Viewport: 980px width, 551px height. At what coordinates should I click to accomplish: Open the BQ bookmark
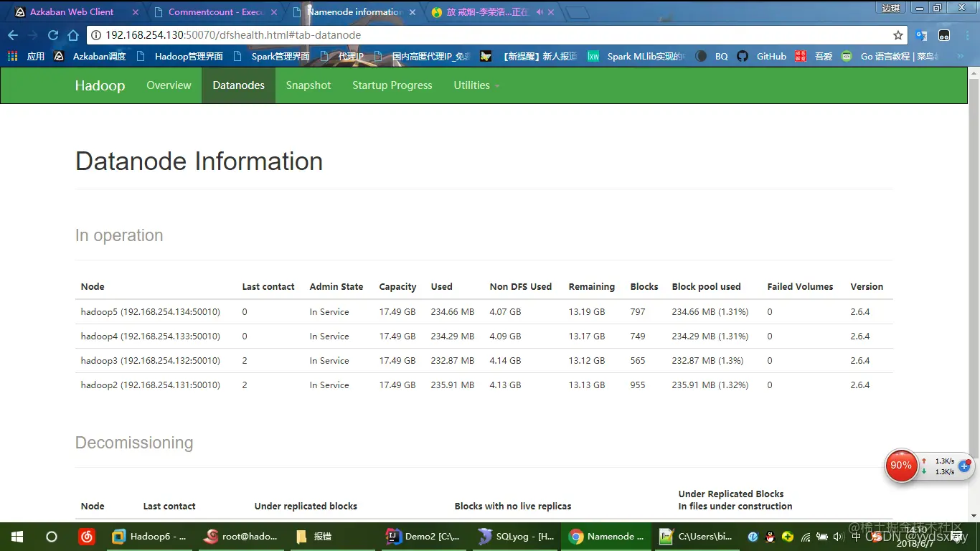(x=713, y=56)
